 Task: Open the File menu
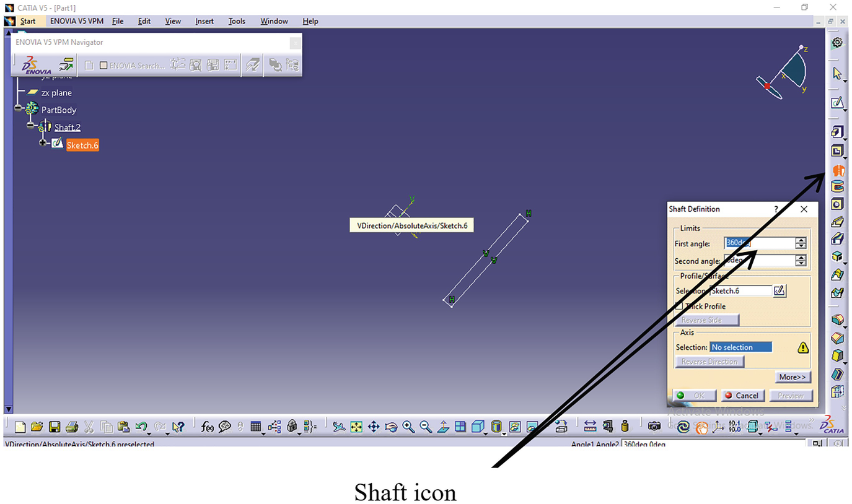[x=118, y=21]
